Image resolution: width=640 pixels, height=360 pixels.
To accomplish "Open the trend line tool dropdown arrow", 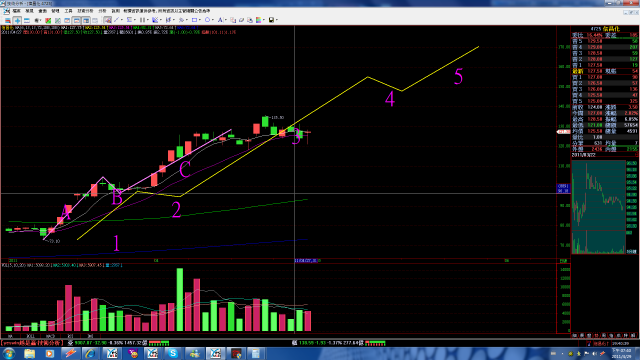I will click(122, 20).
